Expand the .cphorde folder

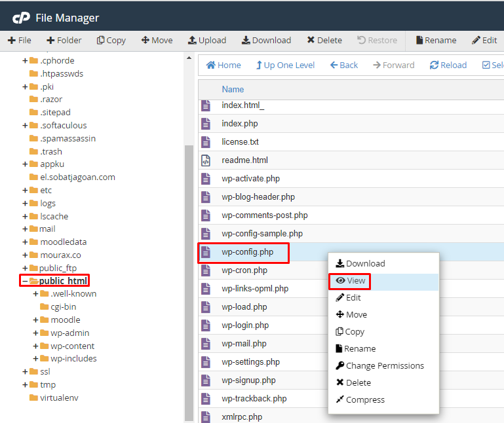[25, 61]
